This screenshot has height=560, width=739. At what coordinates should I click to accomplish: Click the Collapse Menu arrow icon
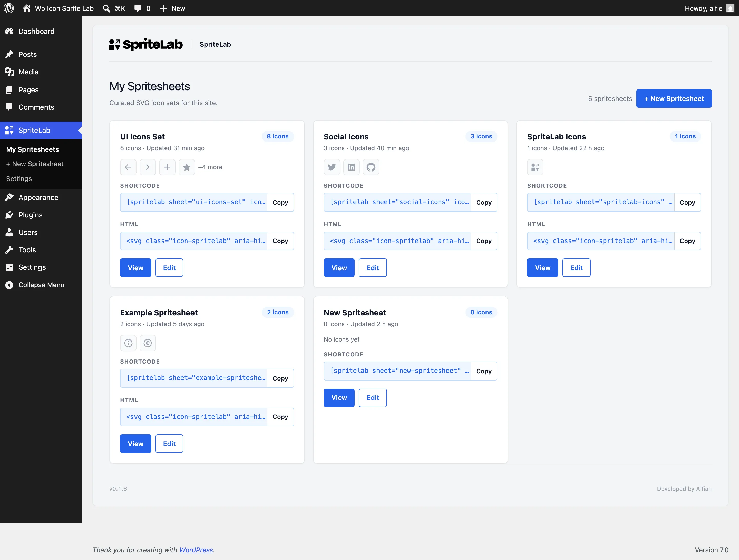(x=9, y=285)
